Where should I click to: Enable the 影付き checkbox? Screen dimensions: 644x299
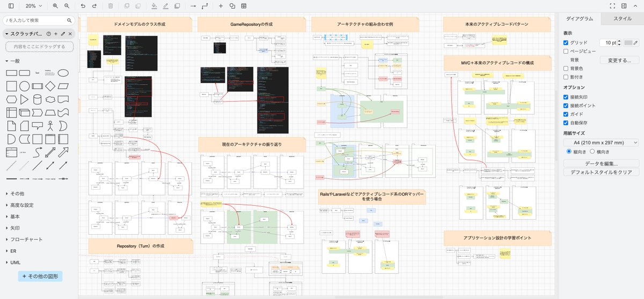566,77
